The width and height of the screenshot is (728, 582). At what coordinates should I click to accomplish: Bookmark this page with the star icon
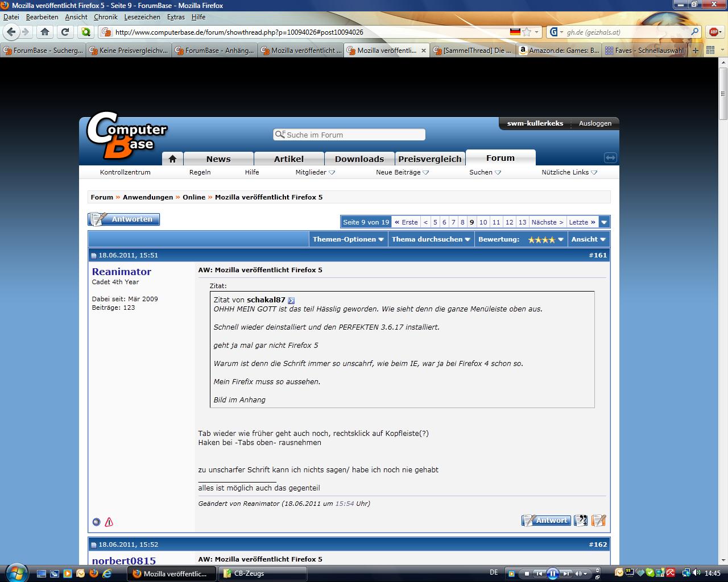coord(527,32)
